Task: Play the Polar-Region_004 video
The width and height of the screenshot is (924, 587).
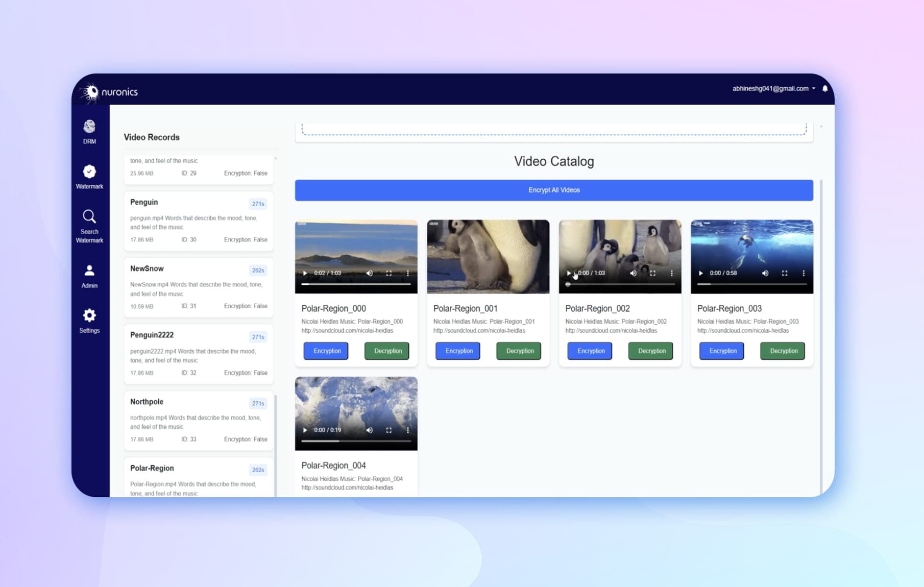Action: pos(305,430)
